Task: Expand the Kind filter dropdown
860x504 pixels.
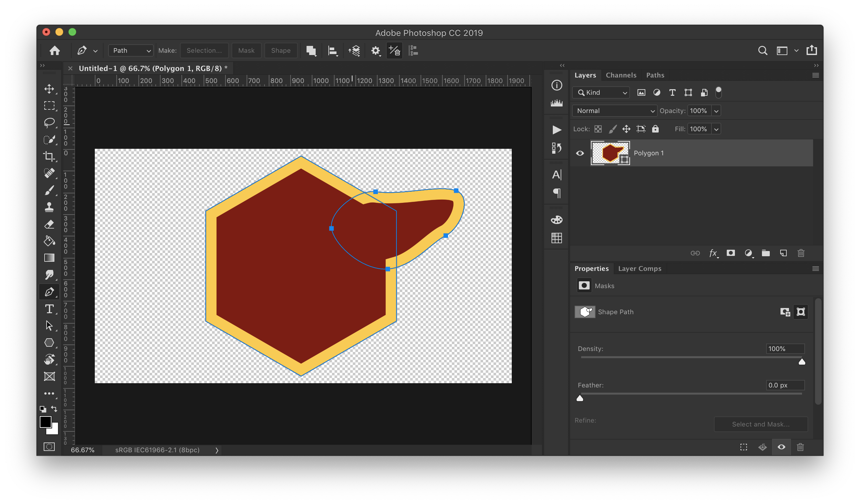Action: click(601, 92)
